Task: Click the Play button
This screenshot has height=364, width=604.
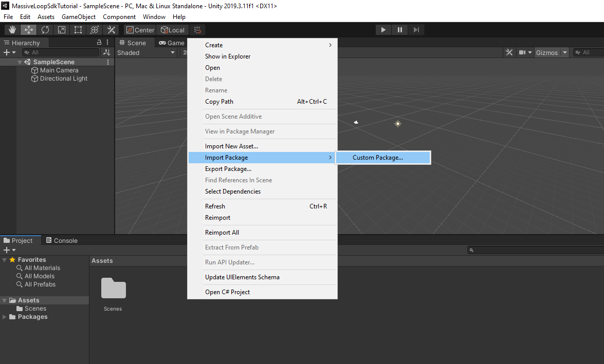Action: coord(383,30)
